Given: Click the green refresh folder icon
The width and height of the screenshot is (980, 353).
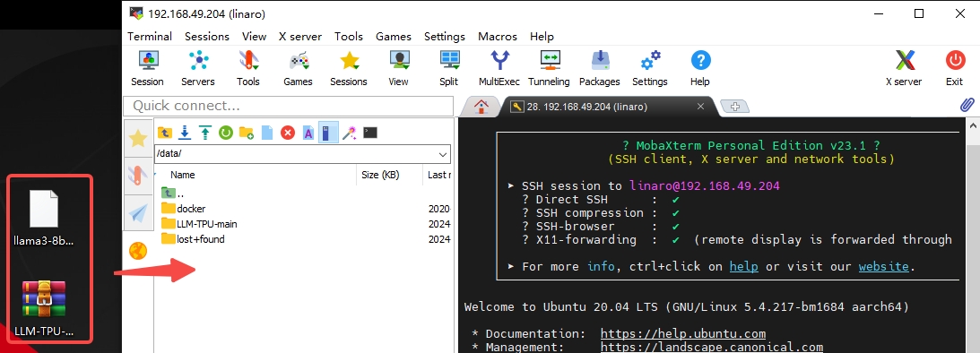Looking at the screenshot, I should [226, 133].
